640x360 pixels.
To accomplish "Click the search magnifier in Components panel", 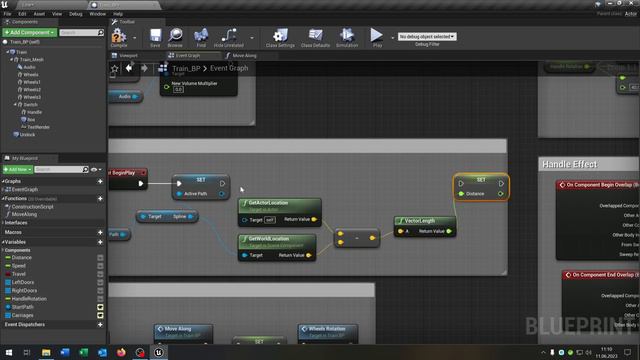I will coord(100,32).
